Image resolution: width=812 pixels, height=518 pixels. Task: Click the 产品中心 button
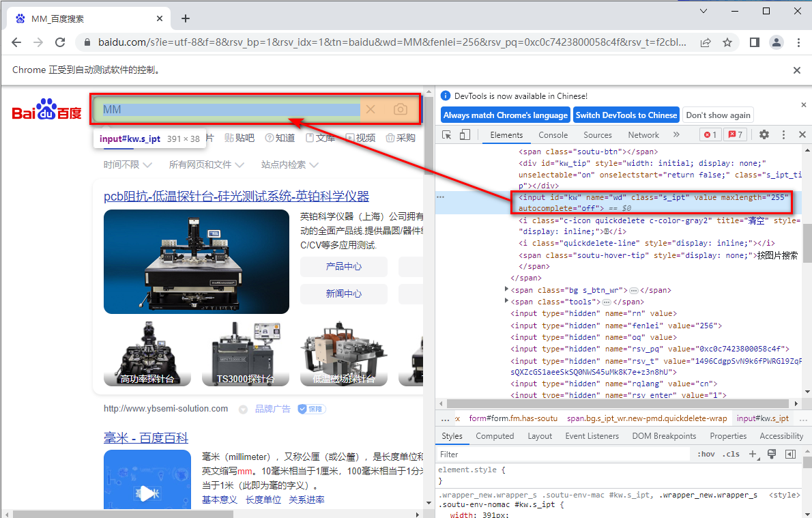tap(344, 266)
